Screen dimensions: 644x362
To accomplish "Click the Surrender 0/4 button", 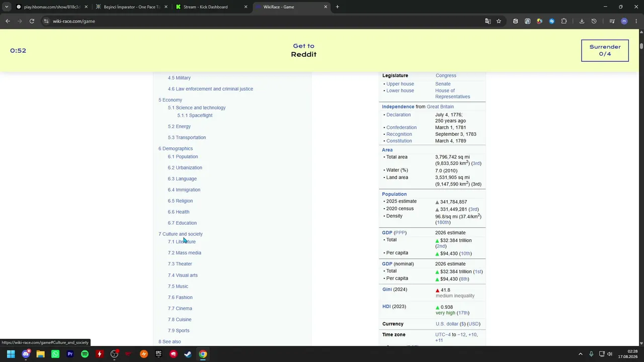I will pos(605,50).
